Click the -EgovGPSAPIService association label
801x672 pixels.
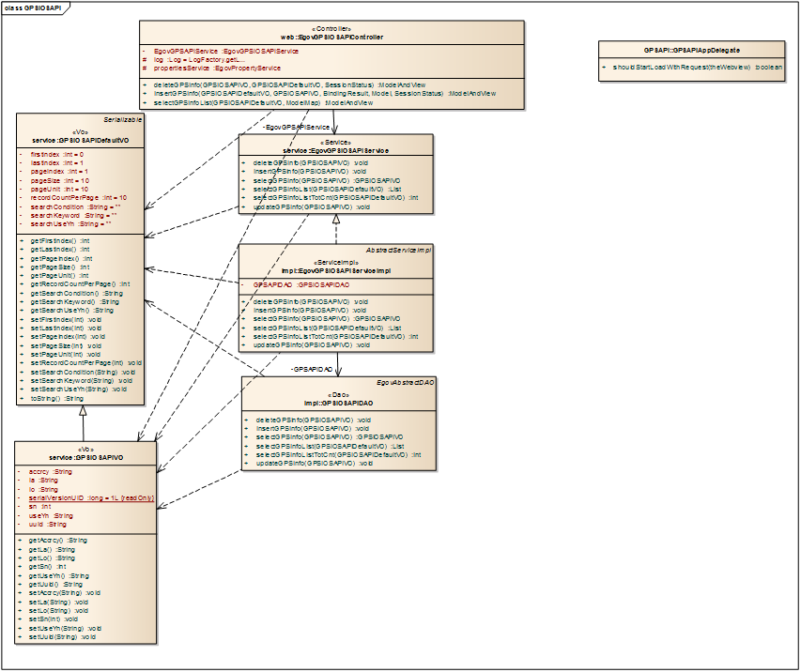coord(297,126)
